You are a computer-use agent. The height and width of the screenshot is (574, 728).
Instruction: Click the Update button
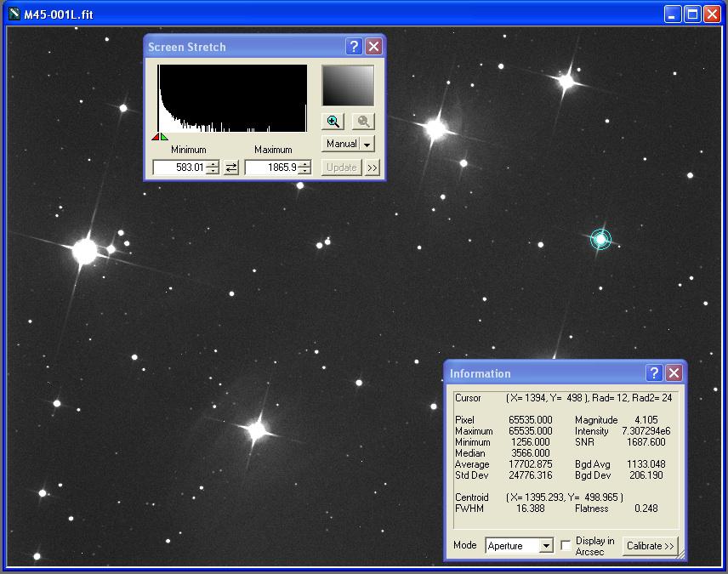[x=341, y=168]
